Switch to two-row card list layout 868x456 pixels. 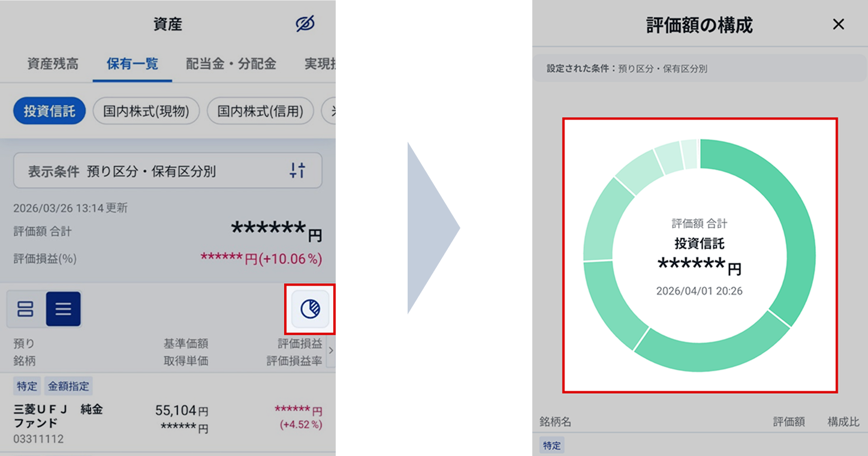pos(26,309)
